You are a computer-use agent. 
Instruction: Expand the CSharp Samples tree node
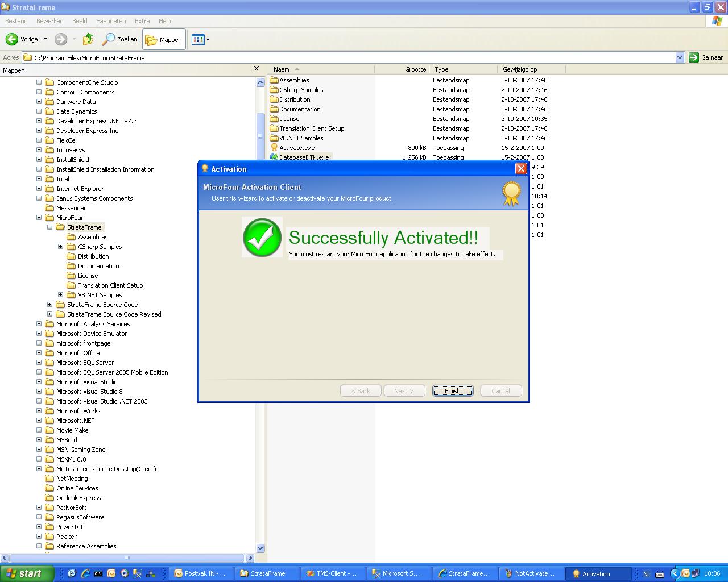61,247
